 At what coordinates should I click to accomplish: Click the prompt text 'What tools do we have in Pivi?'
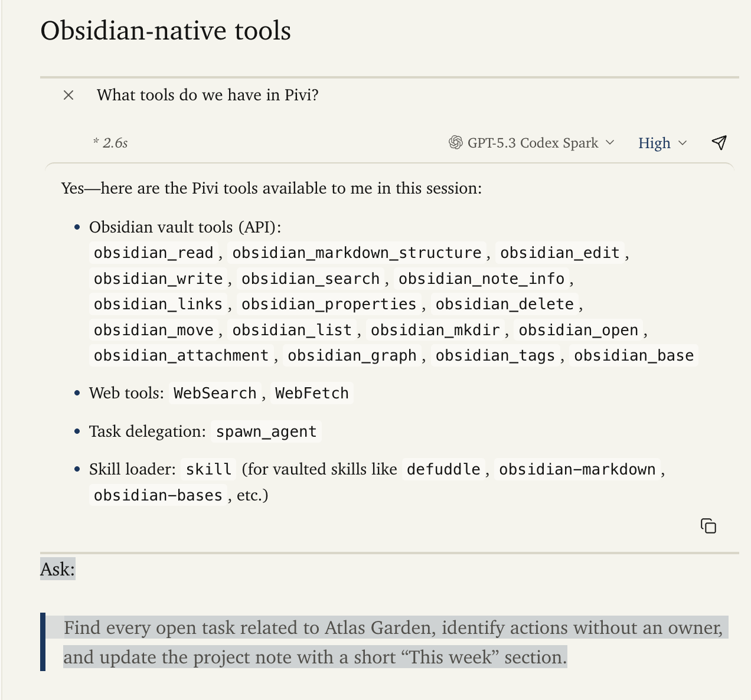(208, 95)
